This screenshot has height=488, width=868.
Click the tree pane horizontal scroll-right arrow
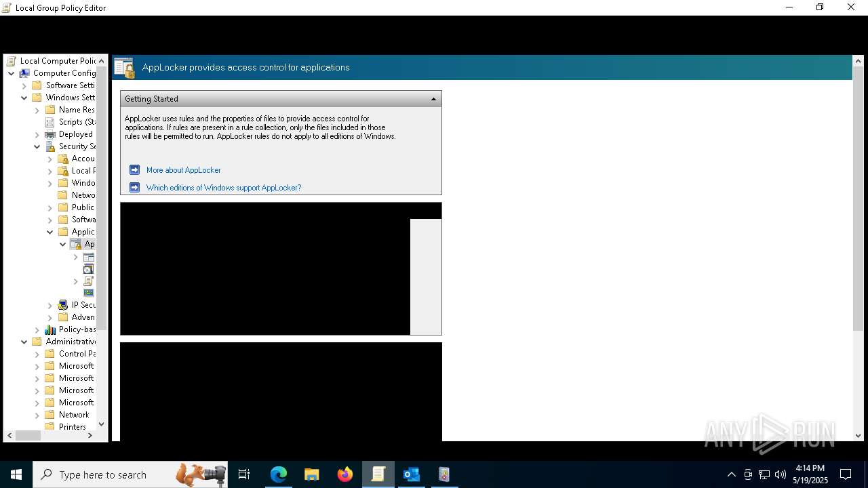[90, 436]
